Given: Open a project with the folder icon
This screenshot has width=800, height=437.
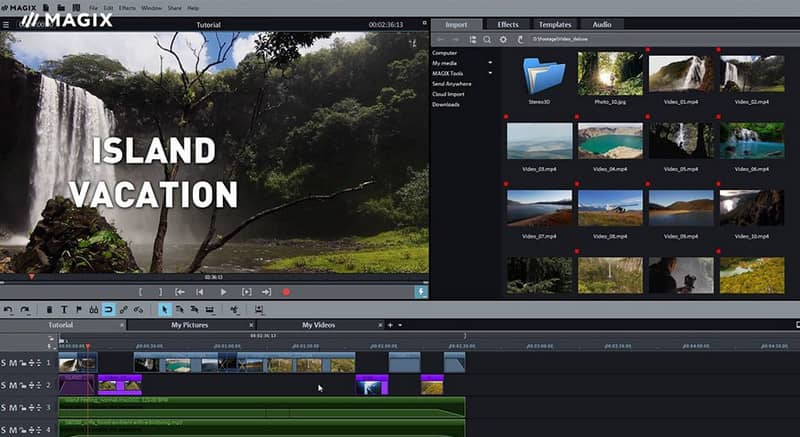Looking at the screenshot, I should 61,8.
